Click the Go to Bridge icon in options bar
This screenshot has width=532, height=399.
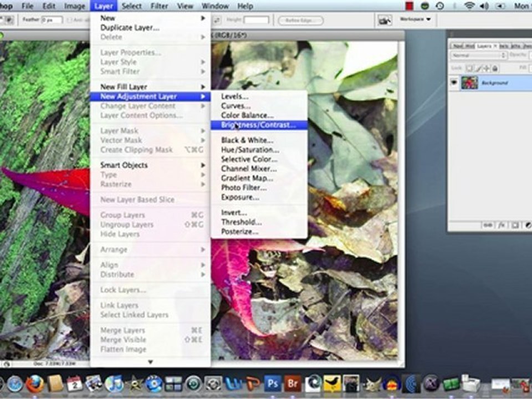pyautogui.click(x=385, y=20)
